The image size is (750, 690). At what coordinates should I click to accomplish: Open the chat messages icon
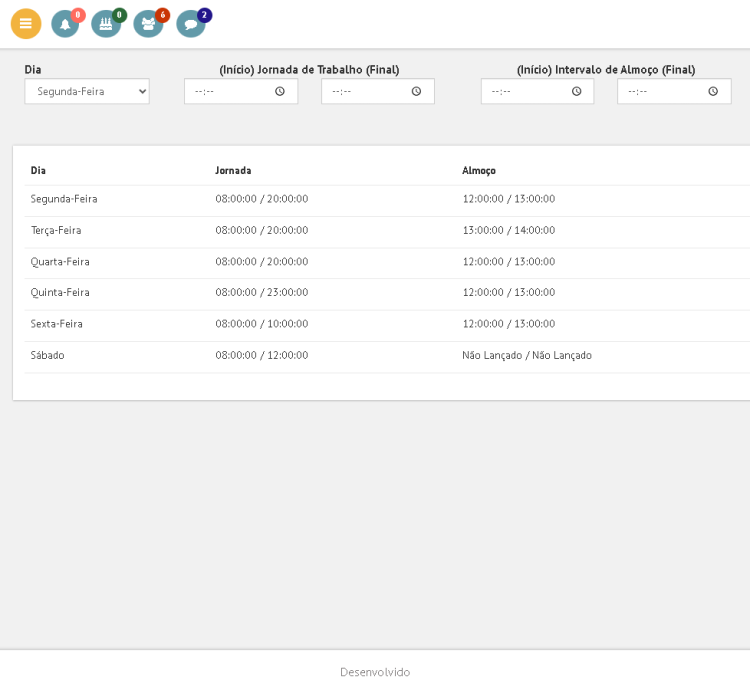click(190, 24)
